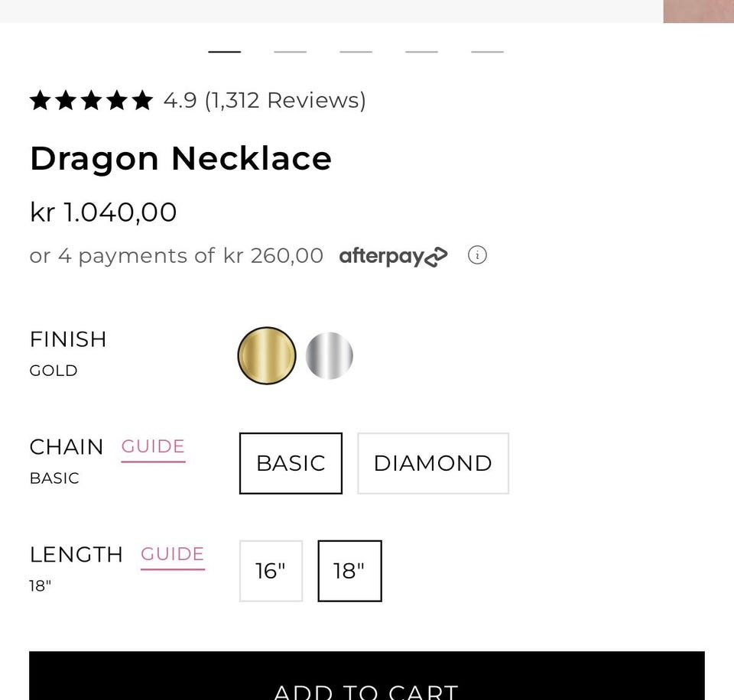Open the 1,312 Reviews link
This screenshot has width=734, height=700.
(x=285, y=100)
